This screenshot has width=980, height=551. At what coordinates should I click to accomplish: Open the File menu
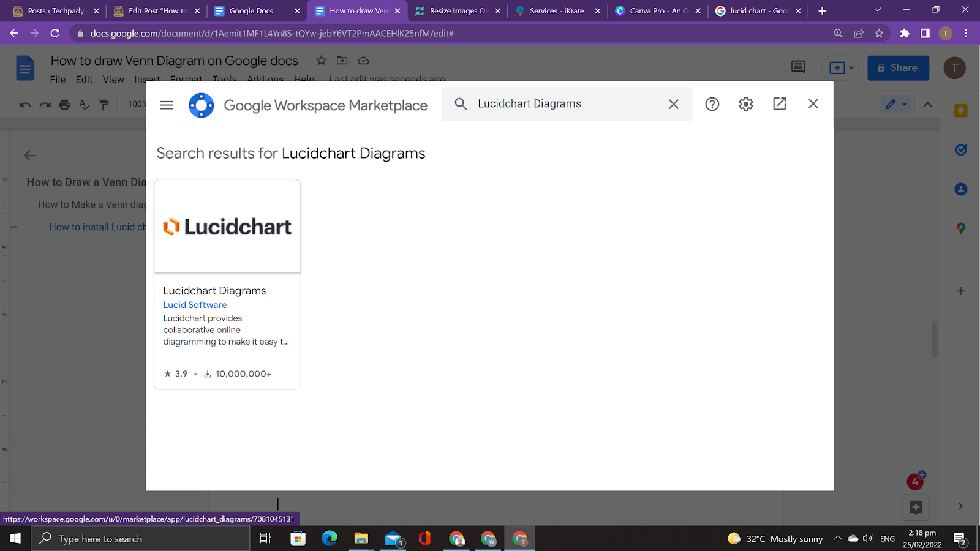coord(58,80)
